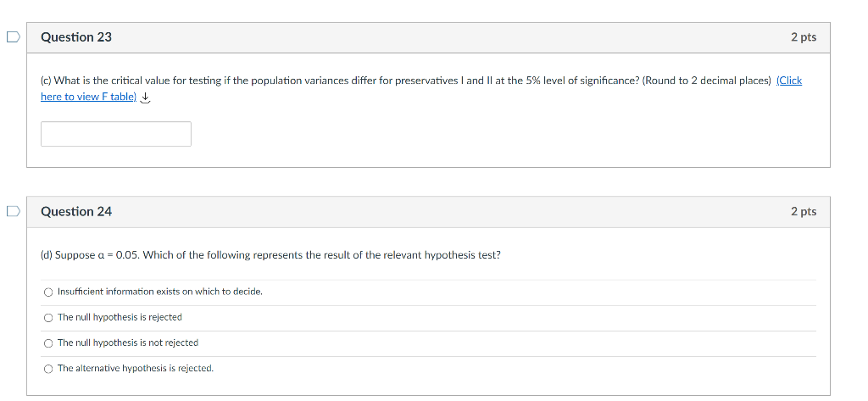Click the '2 pts' label of Question 24
This screenshot has width=868, height=401.
coord(803,211)
